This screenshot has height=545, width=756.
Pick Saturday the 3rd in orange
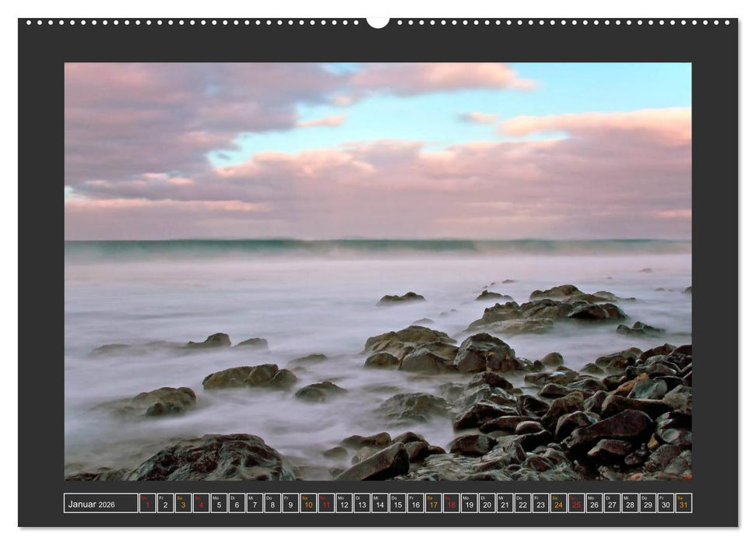click(184, 504)
